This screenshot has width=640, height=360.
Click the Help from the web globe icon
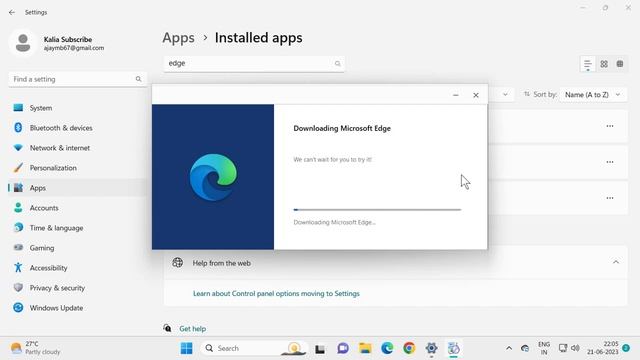(178, 262)
